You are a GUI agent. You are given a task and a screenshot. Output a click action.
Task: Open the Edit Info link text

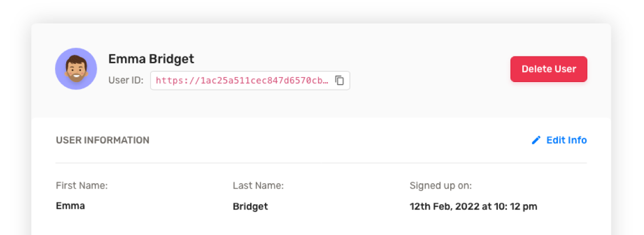[567, 140]
